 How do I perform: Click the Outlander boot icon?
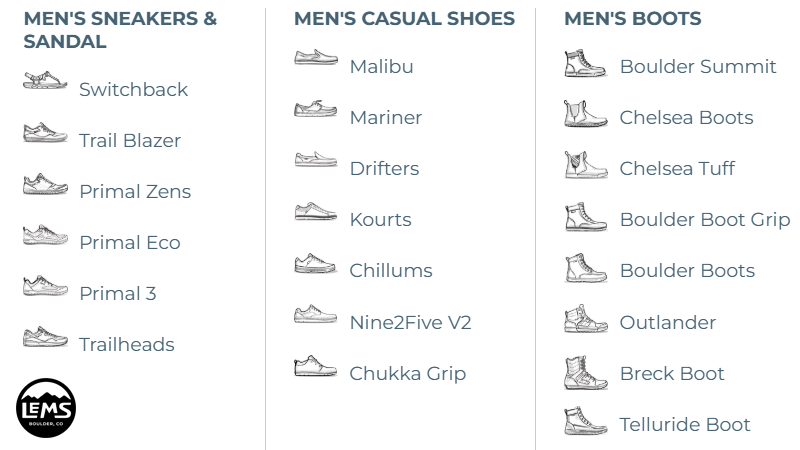585,320
